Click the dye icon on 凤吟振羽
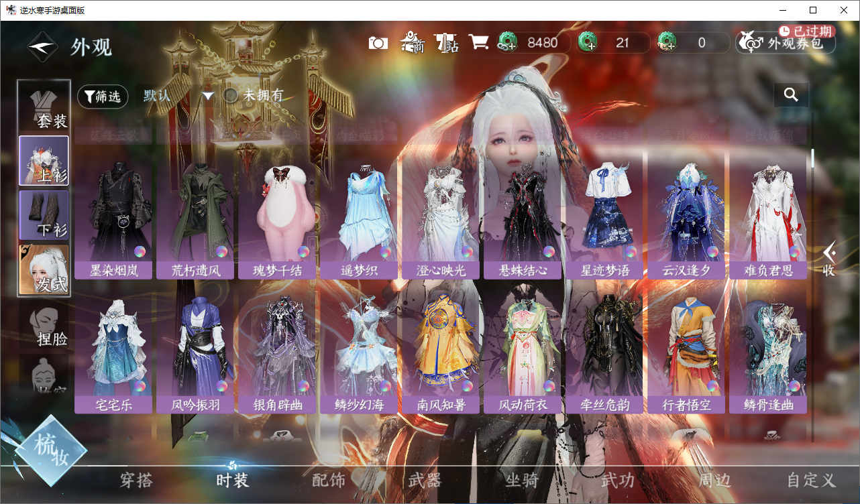This screenshot has width=860, height=504. (221, 386)
